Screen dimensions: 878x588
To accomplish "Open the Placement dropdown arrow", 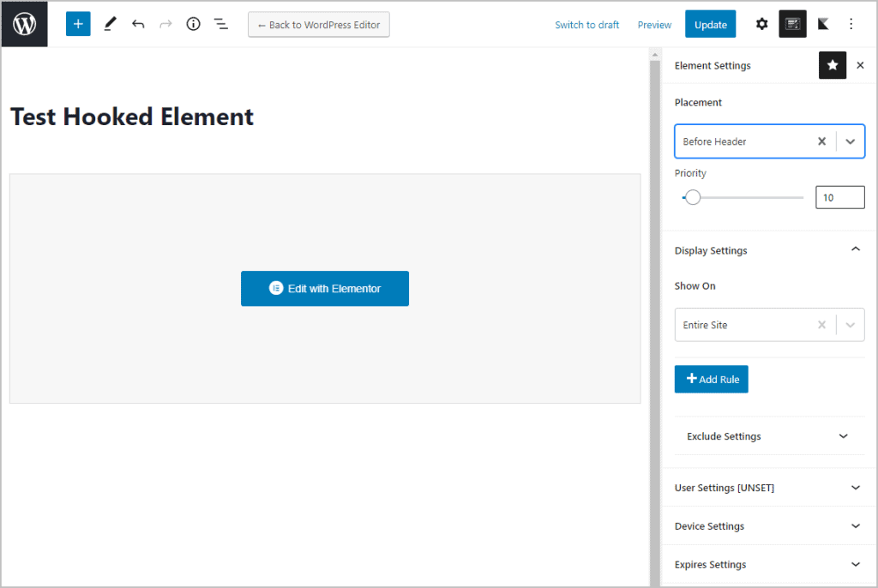I will (x=850, y=141).
